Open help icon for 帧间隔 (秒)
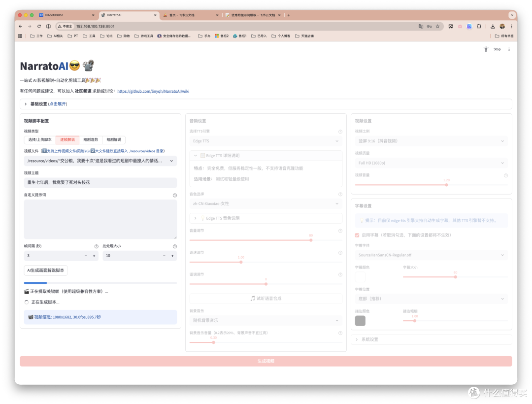Screen dimensions: 532x404 pyautogui.click(x=97, y=246)
